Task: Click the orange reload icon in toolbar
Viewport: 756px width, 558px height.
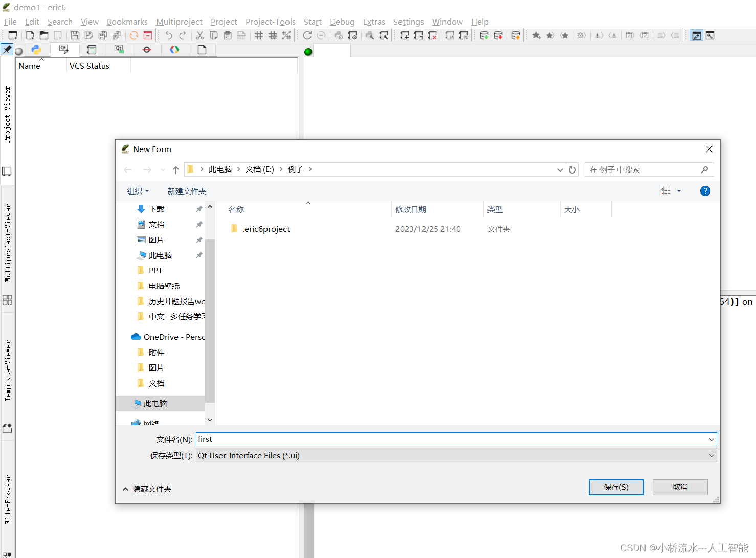Action: pos(134,35)
